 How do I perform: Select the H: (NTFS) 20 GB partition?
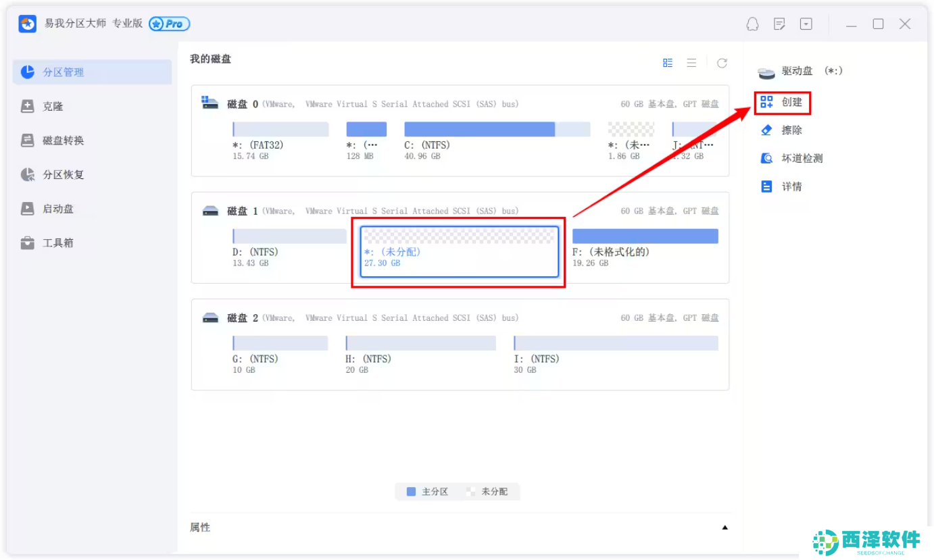(x=420, y=343)
